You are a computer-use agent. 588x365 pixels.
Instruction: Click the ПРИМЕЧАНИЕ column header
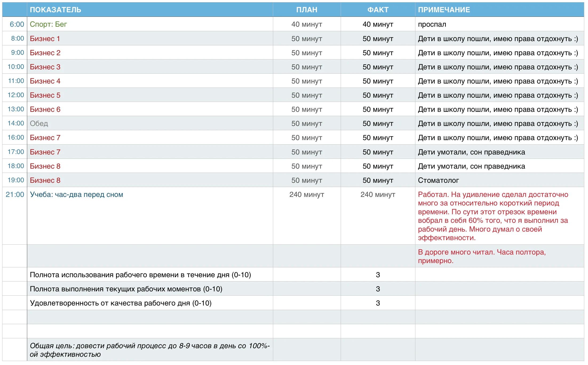click(444, 10)
